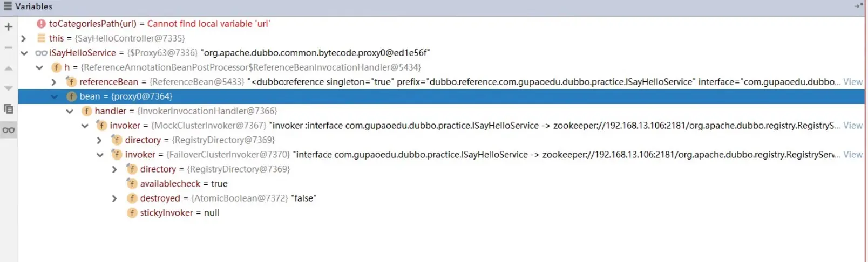Viewport: 868px width, 262px height.
Task: Collapse the 'h' ReferenceBeanInvocationHandler node
Action: [39, 67]
